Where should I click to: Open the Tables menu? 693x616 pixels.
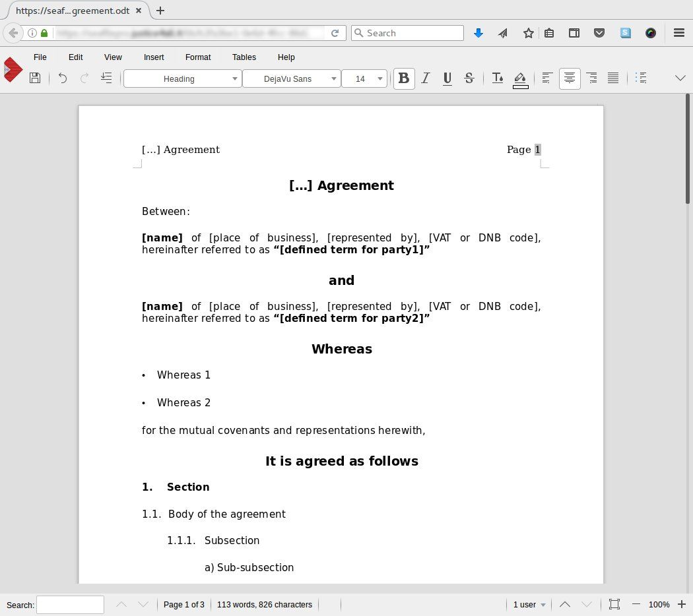click(244, 57)
